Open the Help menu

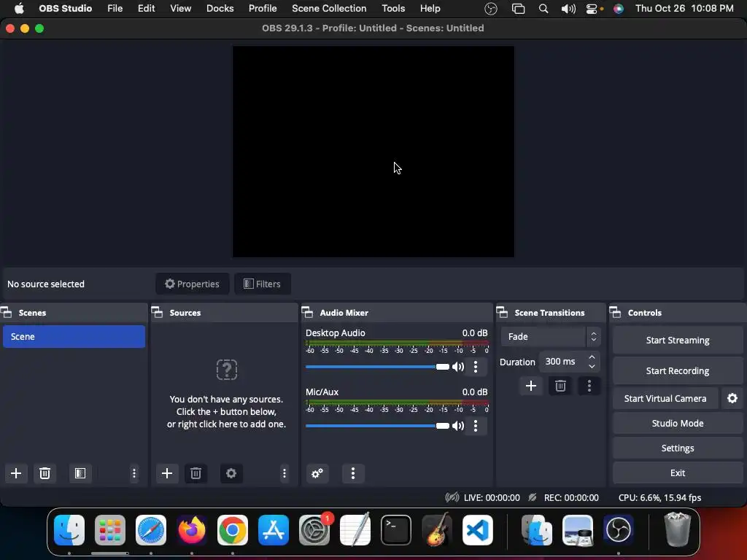pos(430,9)
